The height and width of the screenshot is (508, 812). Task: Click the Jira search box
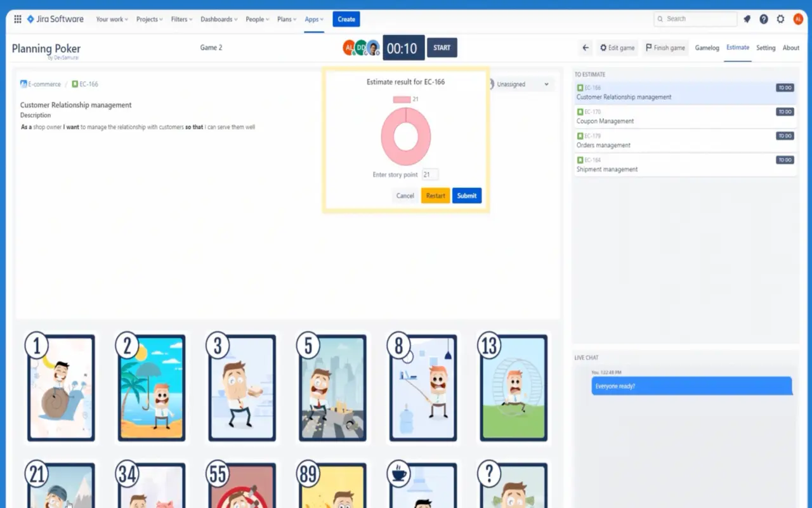point(695,19)
